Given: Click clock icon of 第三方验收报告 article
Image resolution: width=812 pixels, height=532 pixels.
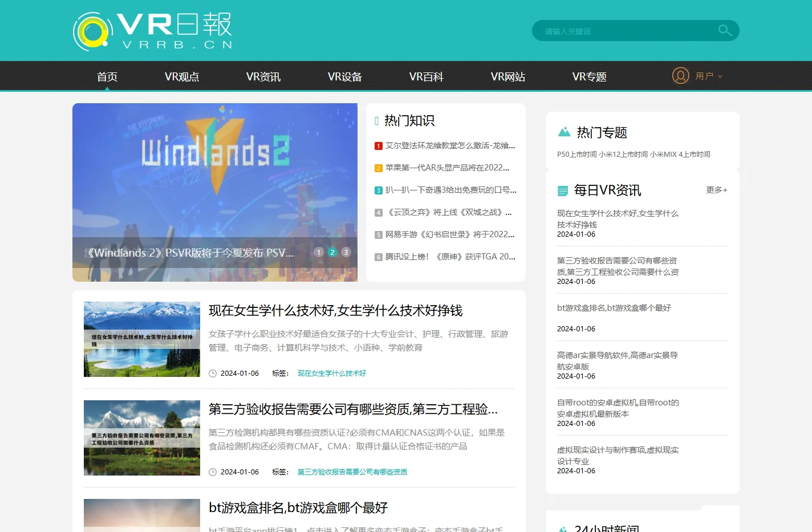Looking at the screenshot, I should point(213,472).
